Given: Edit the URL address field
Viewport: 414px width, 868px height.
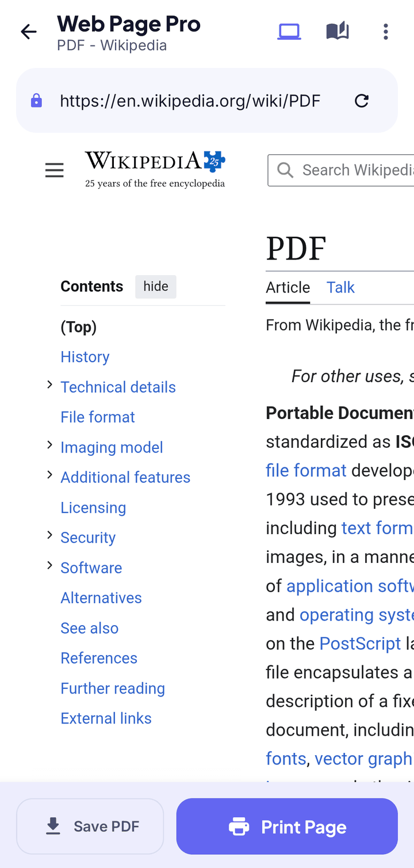Looking at the screenshot, I should pyautogui.click(x=190, y=101).
